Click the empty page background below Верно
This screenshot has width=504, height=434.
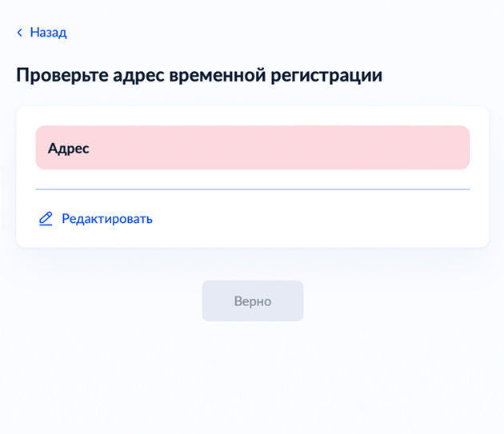253,376
